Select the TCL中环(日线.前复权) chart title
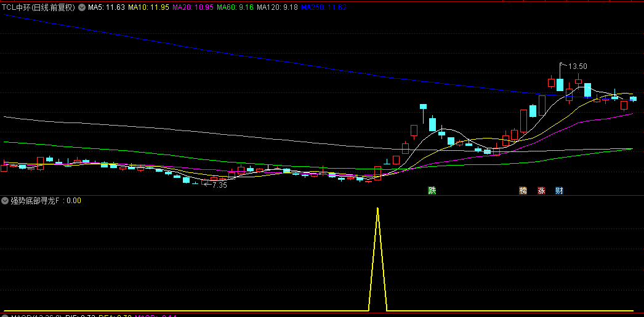 pos(39,7)
